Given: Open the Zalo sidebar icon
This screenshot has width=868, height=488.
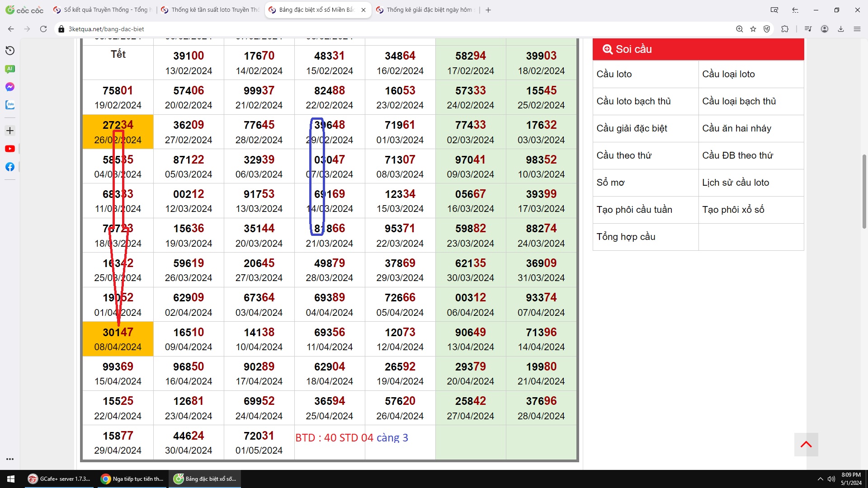Looking at the screenshot, I should [10, 105].
